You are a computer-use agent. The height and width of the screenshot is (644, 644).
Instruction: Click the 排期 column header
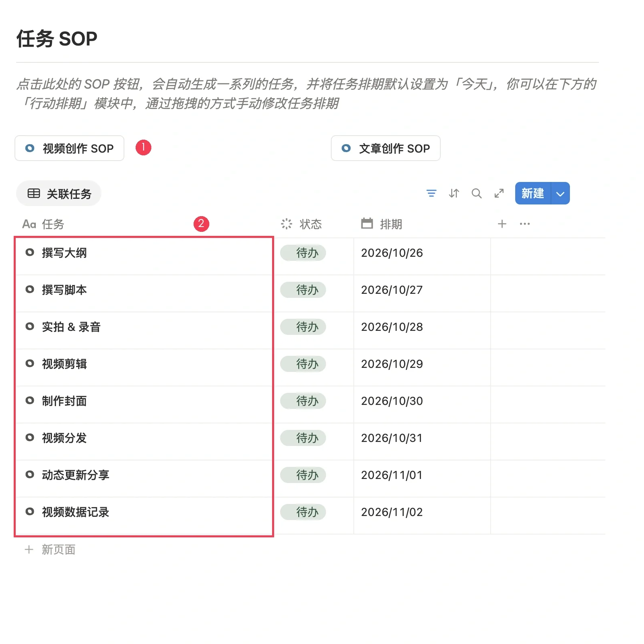click(382, 224)
